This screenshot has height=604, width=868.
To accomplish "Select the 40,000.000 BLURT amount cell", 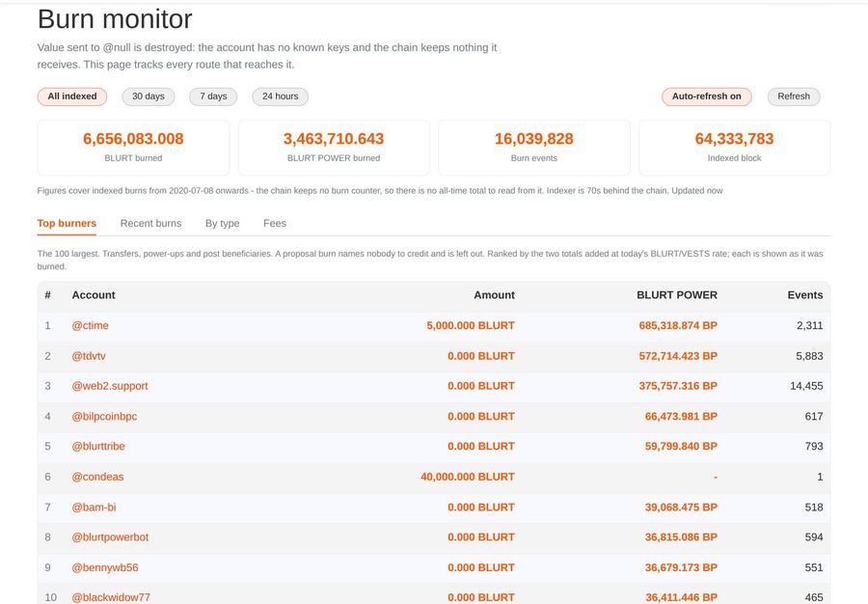I will 467,477.
